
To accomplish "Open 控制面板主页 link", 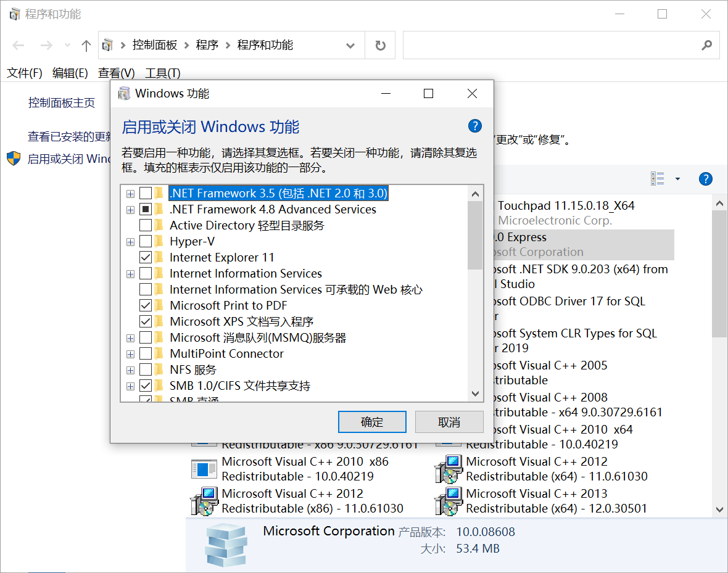I will 61,102.
